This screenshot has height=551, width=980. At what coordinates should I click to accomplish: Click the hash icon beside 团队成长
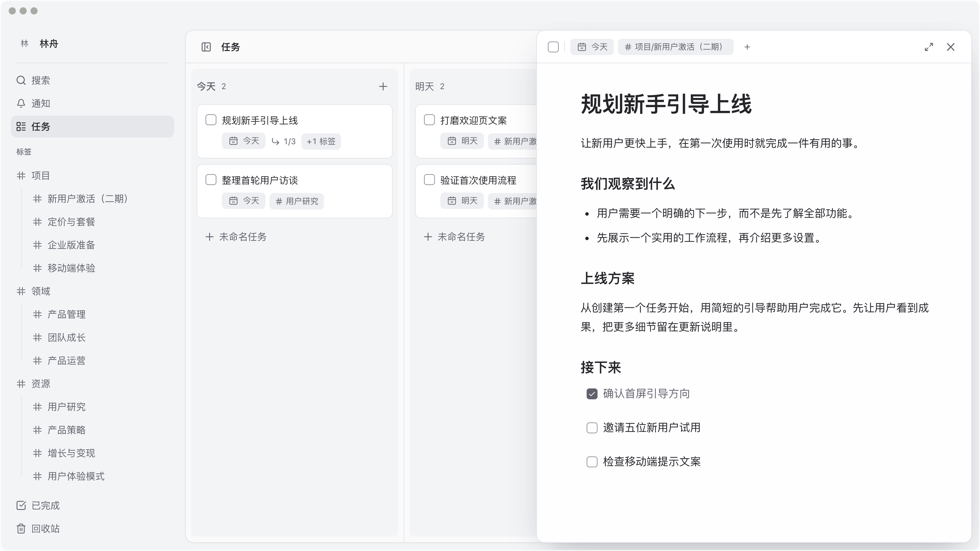click(37, 338)
